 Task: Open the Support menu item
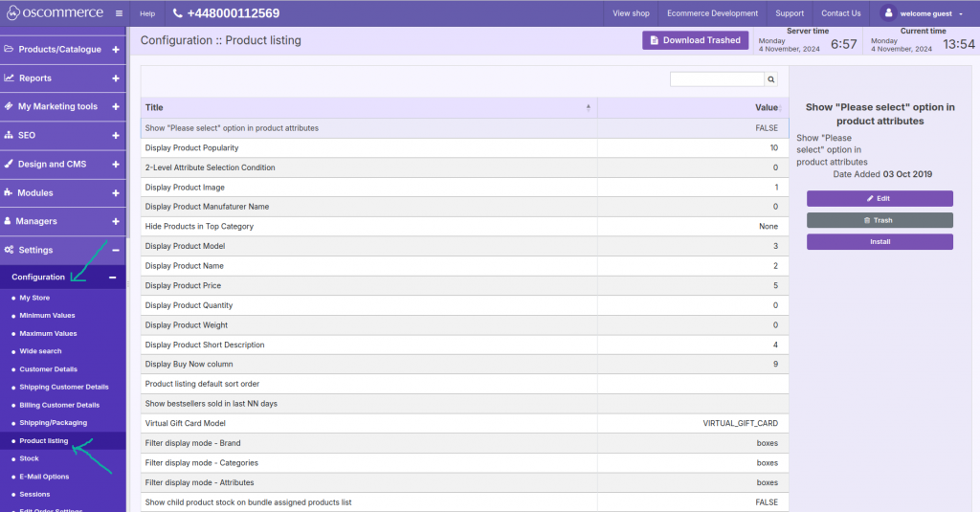pos(790,13)
